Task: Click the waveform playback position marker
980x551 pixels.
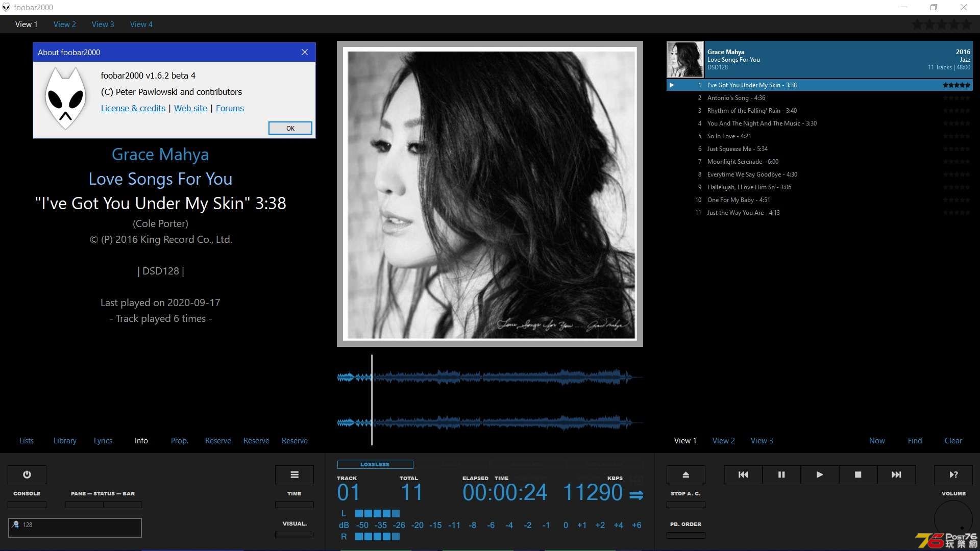Action: pyautogui.click(x=372, y=400)
